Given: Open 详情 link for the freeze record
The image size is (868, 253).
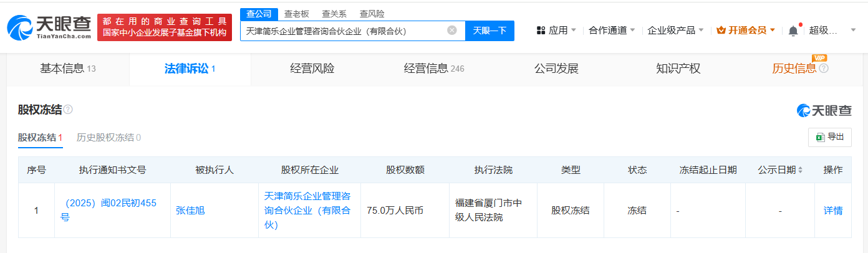Looking at the screenshot, I should coord(832,211).
